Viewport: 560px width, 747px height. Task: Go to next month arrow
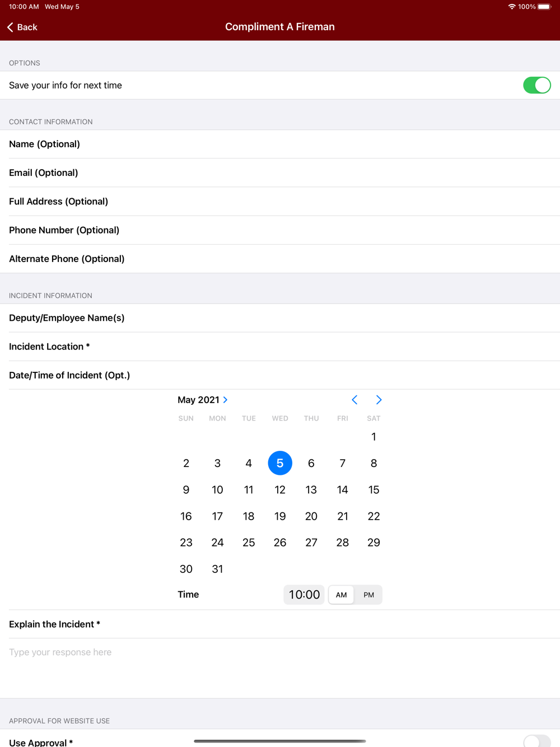[379, 400]
